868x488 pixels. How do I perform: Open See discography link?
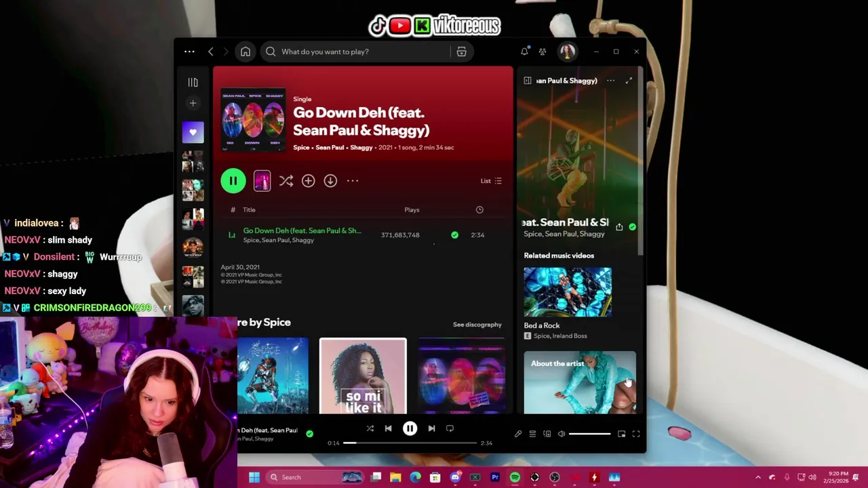[477, 325]
